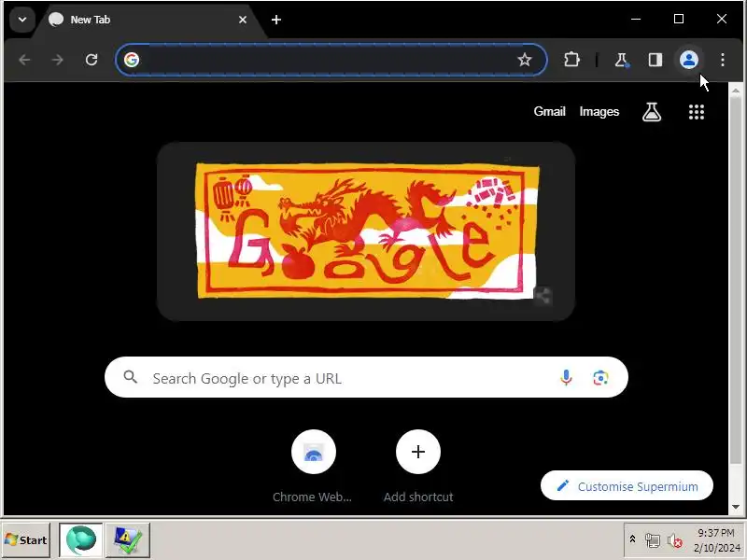Open the Extensions puzzle icon
The width and height of the screenshot is (747, 560).
click(571, 60)
